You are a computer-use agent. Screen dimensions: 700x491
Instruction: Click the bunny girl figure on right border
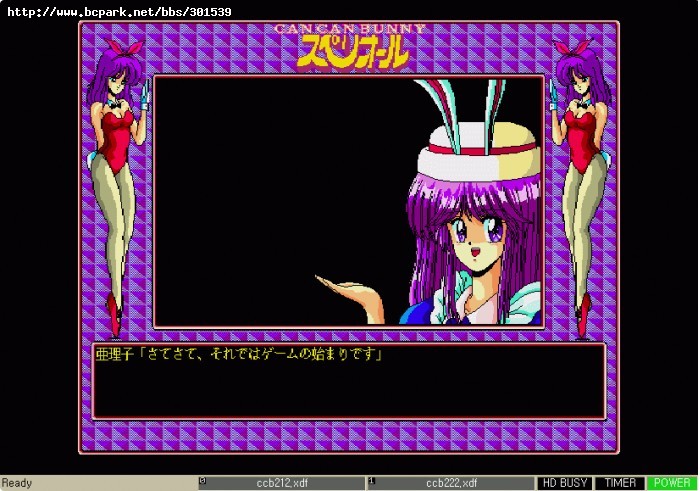pos(581,187)
